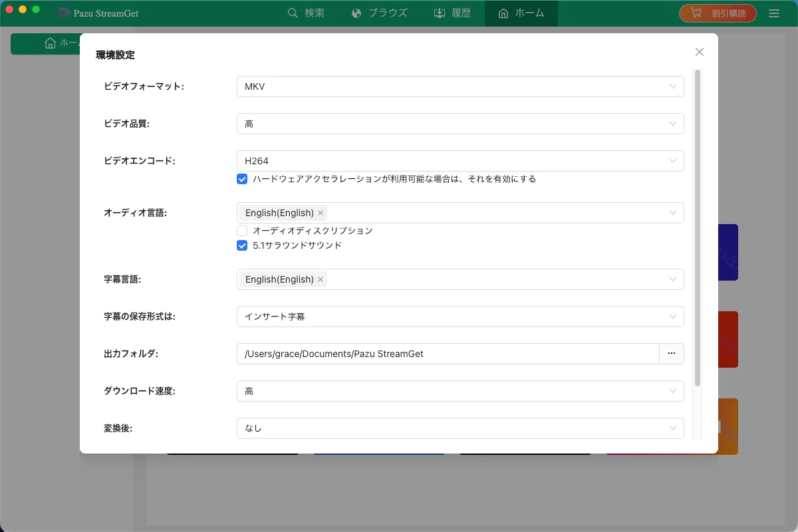Viewport: 798px width, 532px height.
Task: Click 字幕の保存形式は label
Action: (139, 317)
